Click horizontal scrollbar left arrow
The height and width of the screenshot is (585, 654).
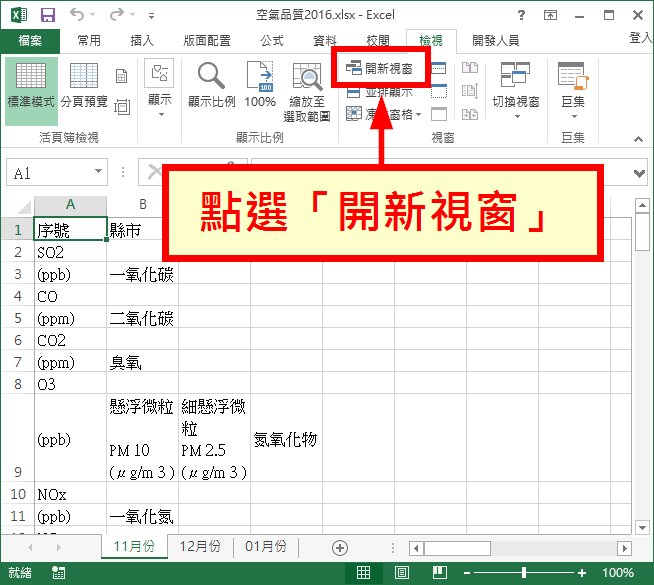click(x=416, y=548)
